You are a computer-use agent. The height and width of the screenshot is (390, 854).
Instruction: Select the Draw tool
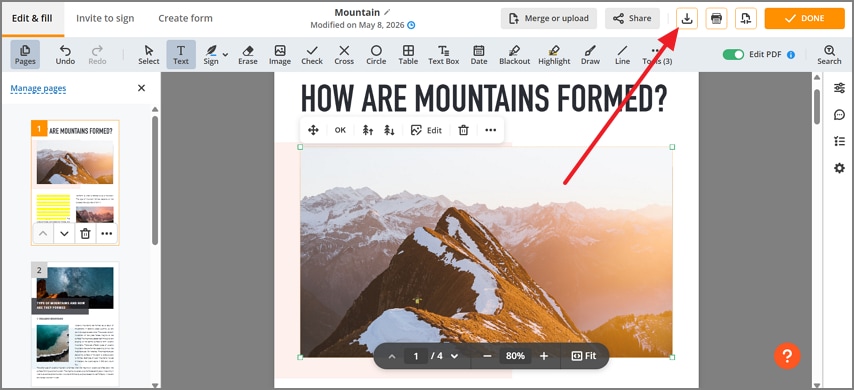pos(590,54)
